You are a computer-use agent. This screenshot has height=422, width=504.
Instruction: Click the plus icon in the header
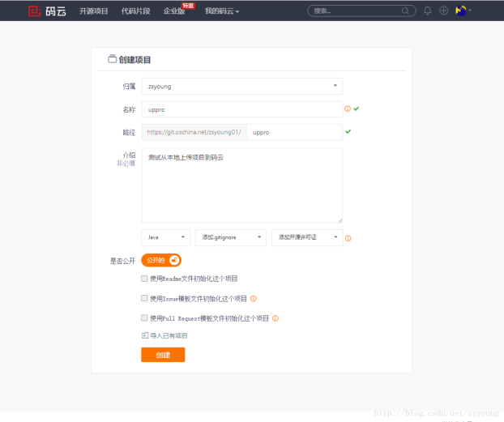[443, 11]
